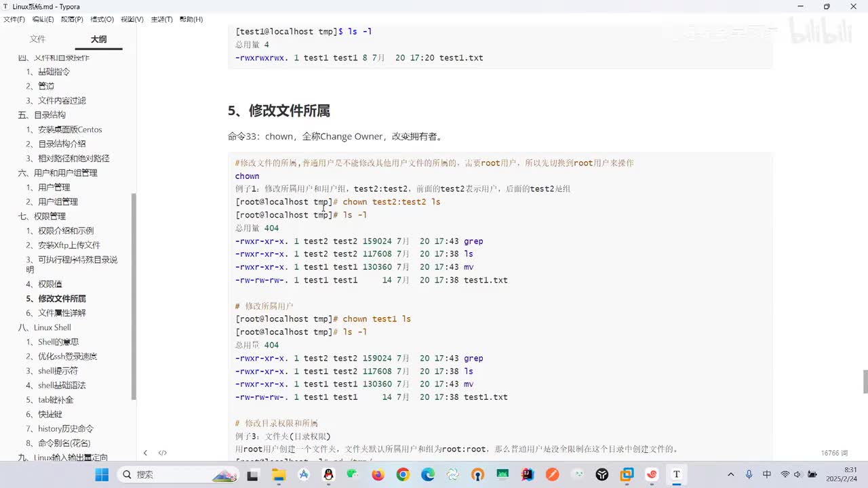The image size is (868, 488).
Task: Open Firefox from the taskbar
Action: [378, 475]
